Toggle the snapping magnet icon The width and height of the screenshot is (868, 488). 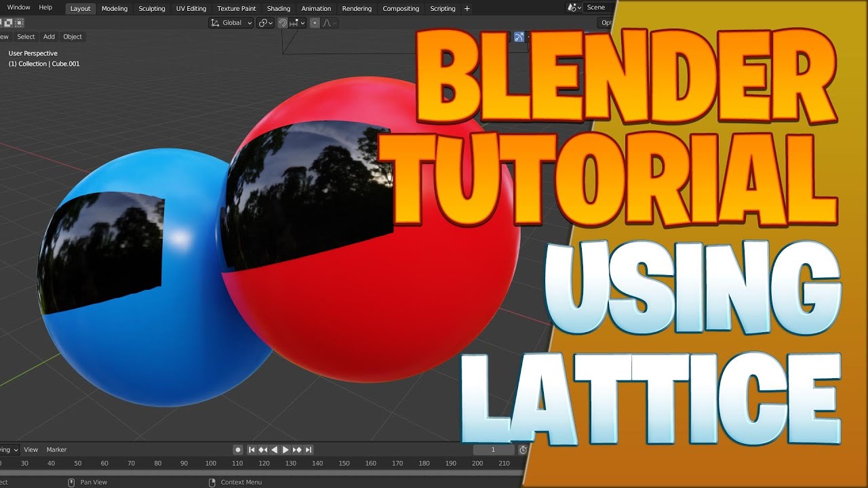283,23
